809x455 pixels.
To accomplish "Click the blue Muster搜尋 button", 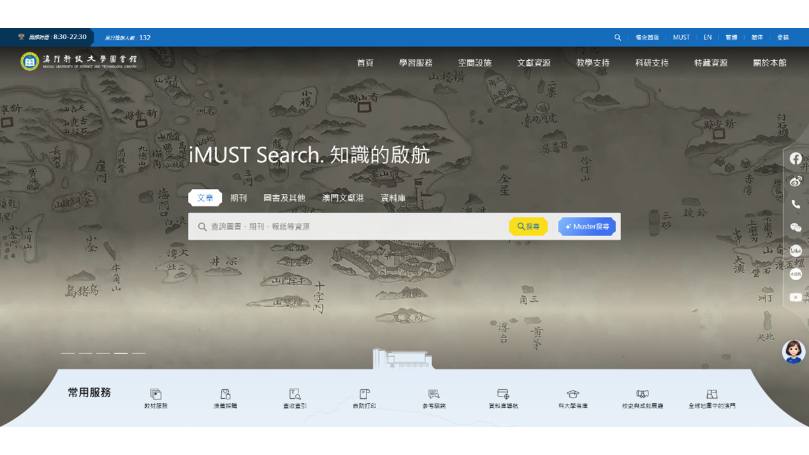I will point(587,227).
